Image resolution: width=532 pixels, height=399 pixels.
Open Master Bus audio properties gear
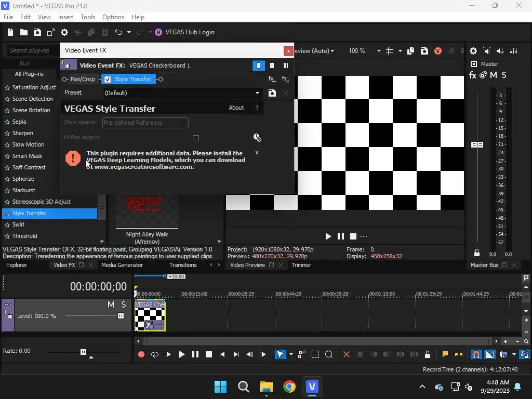(x=473, y=51)
